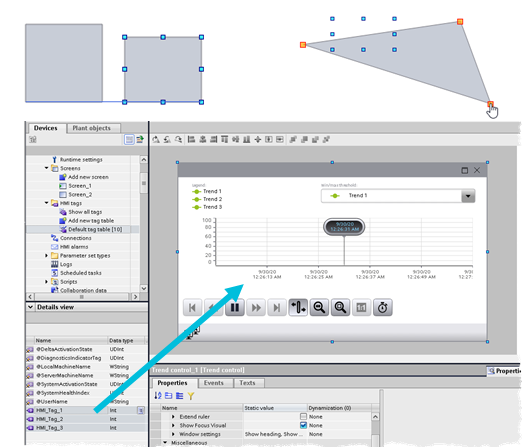Collapse the Screens tree node
This screenshot has height=447, width=522.
point(47,168)
